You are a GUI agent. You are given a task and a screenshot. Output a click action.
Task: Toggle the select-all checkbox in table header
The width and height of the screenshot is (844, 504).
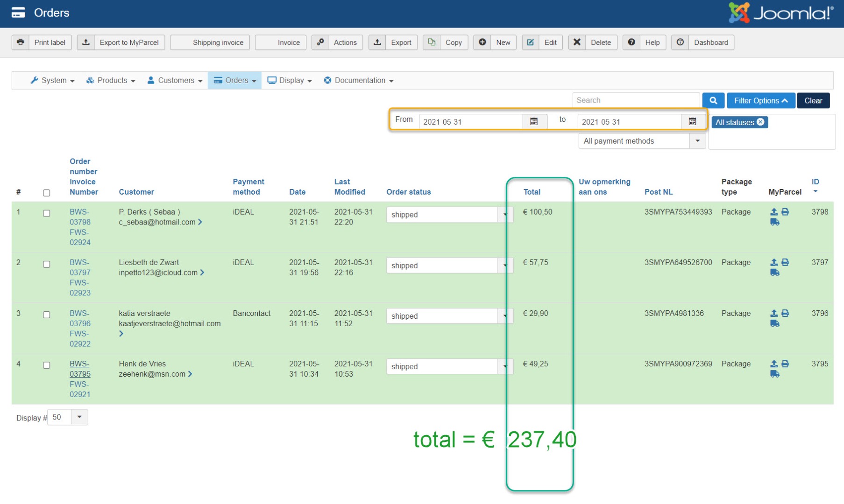pos(47,193)
